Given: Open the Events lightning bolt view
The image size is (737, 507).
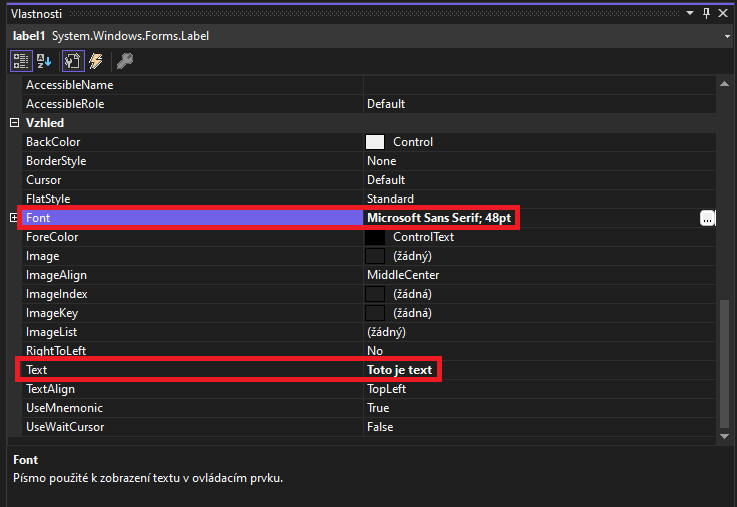Looking at the screenshot, I should [x=96, y=61].
